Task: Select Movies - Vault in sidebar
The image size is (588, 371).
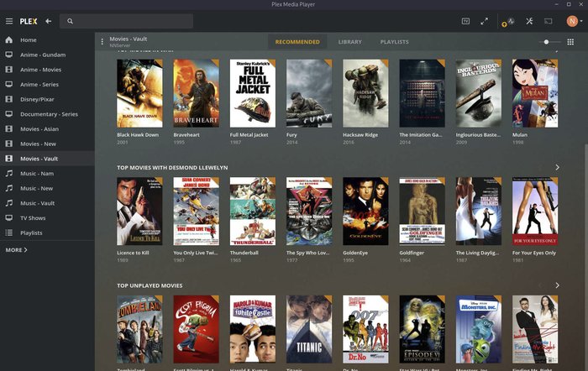Action: click(47, 159)
